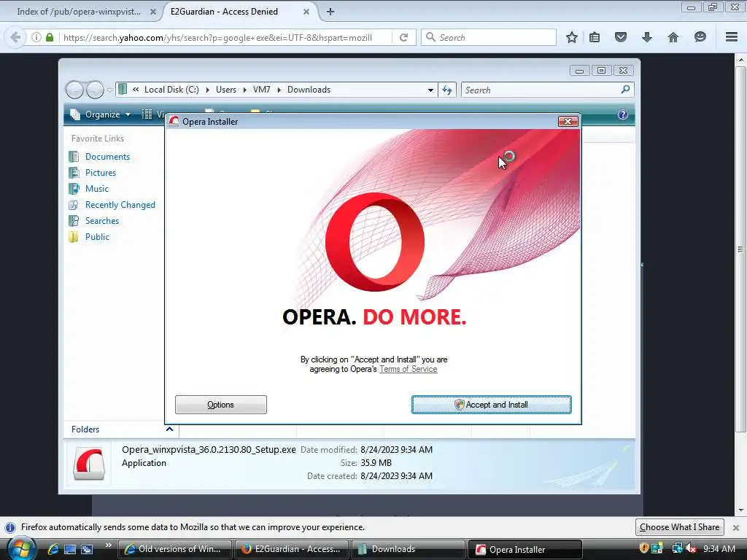
Task: Switch to Downloads taskbar item
Action: pyautogui.click(x=409, y=549)
